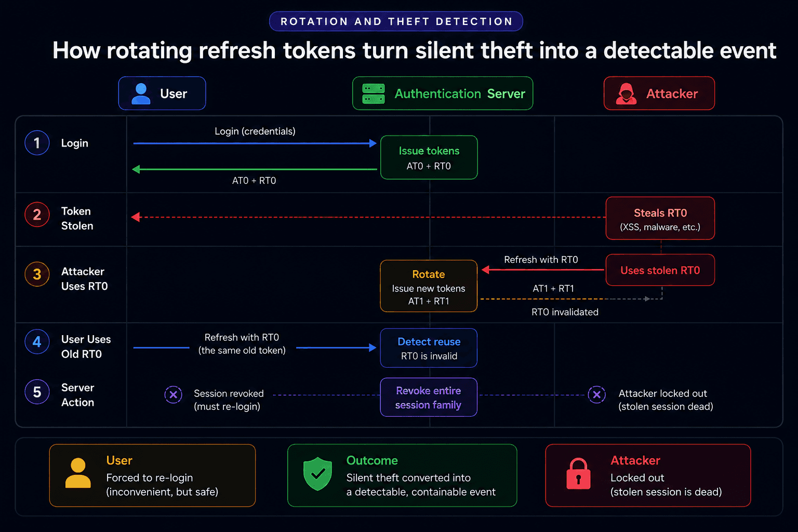Click the Rotation and Theft Detection badge

[396, 21]
